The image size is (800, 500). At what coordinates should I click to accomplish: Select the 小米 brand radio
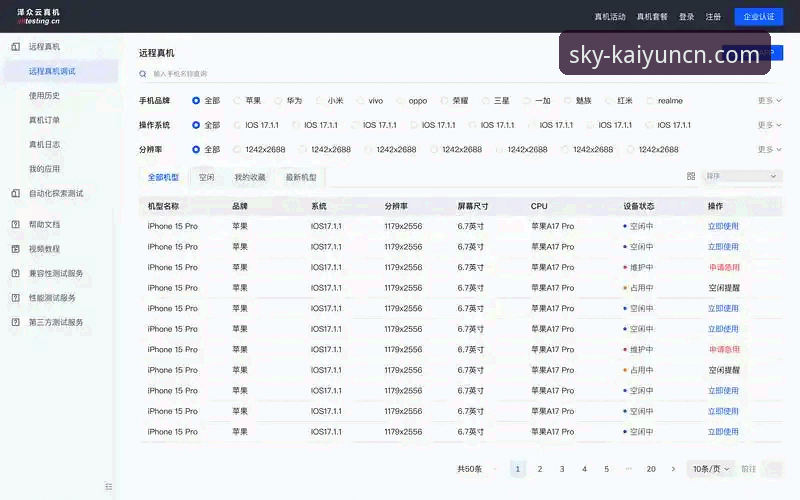(319, 101)
